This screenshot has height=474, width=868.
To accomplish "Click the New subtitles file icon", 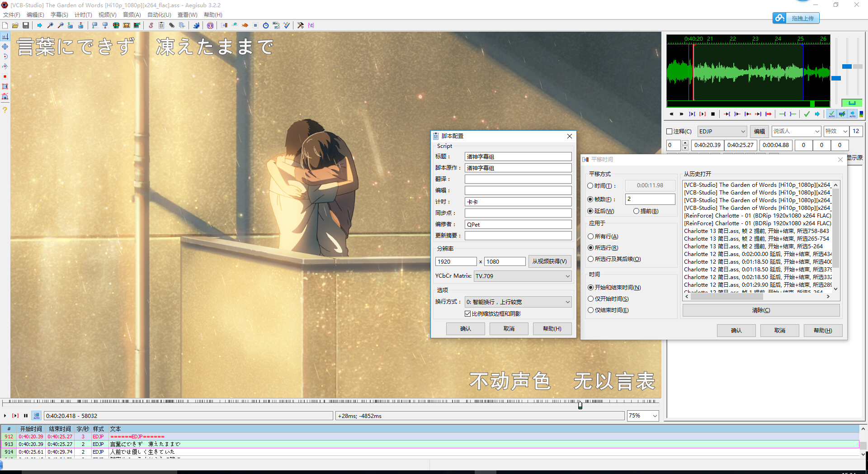I will (x=5, y=25).
